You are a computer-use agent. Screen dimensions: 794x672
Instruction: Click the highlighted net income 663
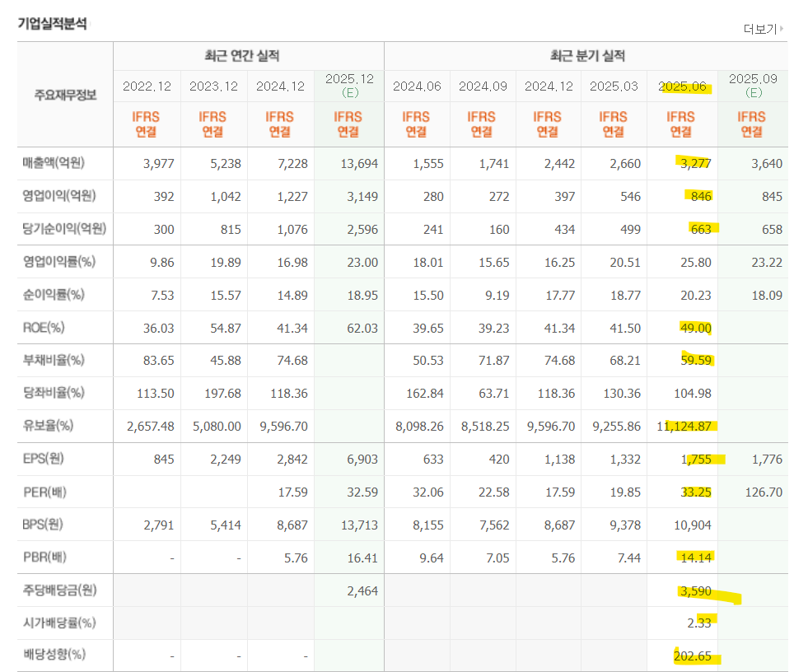tap(701, 230)
